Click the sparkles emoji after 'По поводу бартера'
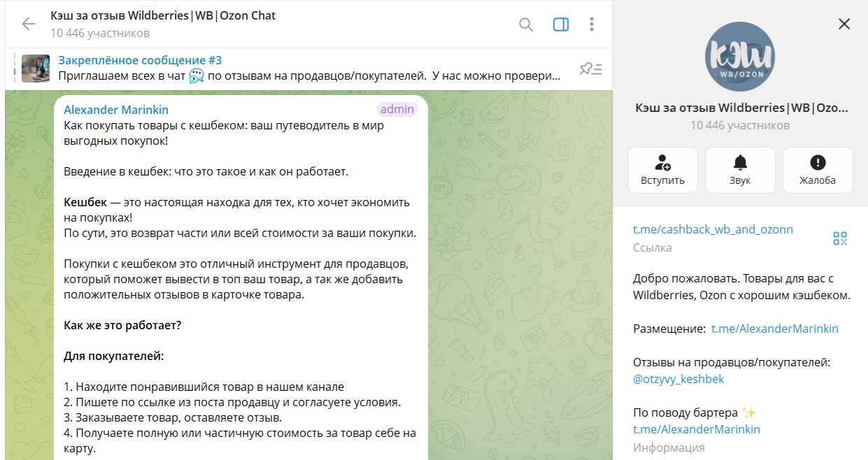 point(749,412)
